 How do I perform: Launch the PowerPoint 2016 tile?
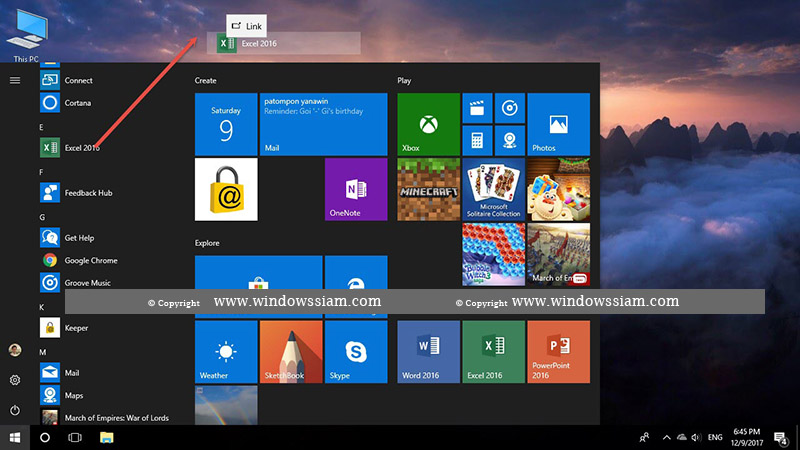559,352
